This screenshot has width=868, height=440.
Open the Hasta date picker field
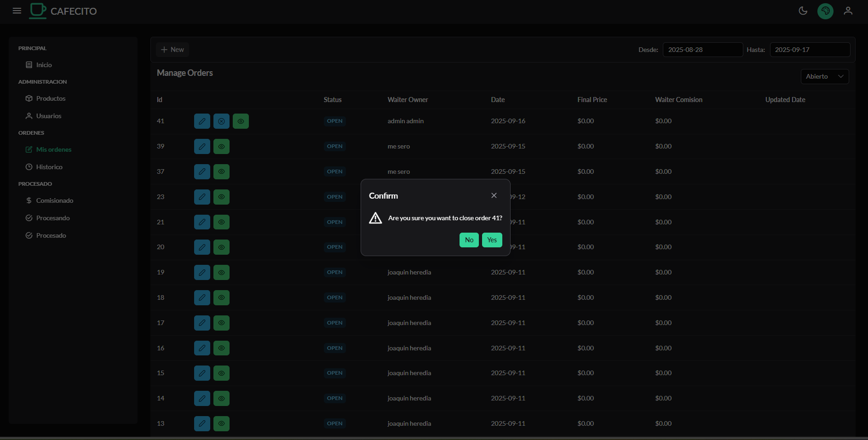[810, 50]
